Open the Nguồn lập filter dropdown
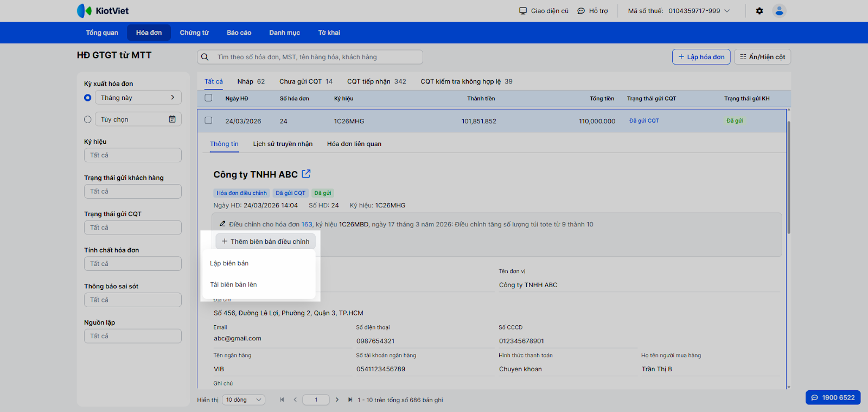Image resolution: width=868 pixels, height=412 pixels. pos(133,336)
